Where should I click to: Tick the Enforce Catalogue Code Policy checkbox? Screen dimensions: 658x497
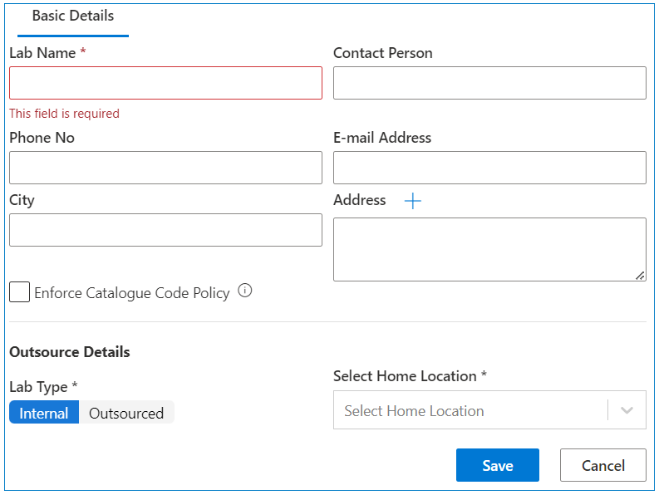pyautogui.click(x=19, y=292)
